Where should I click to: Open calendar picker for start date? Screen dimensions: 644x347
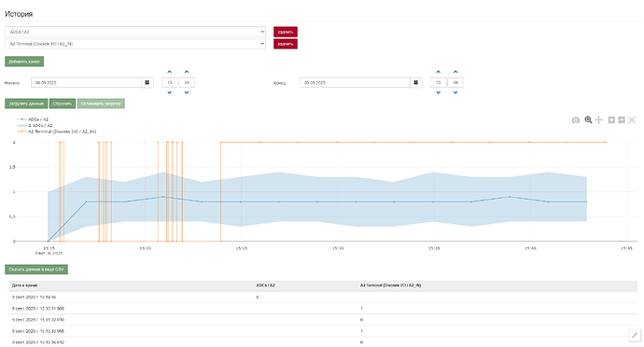[x=147, y=82]
